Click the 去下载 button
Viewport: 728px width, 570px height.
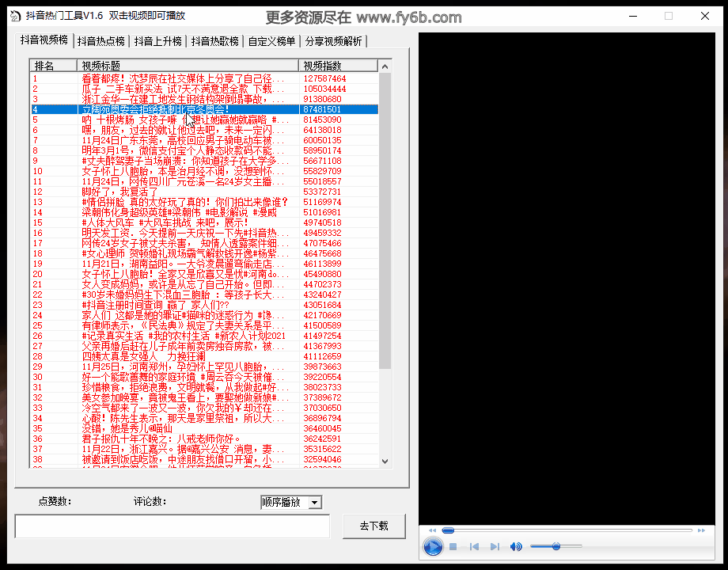pyautogui.click(x=373, y=526)
